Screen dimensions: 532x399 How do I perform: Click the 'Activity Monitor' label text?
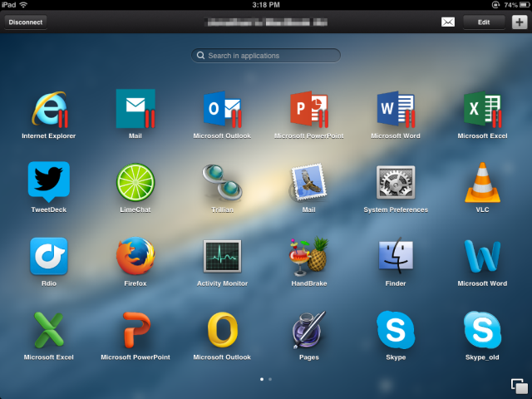222,283
